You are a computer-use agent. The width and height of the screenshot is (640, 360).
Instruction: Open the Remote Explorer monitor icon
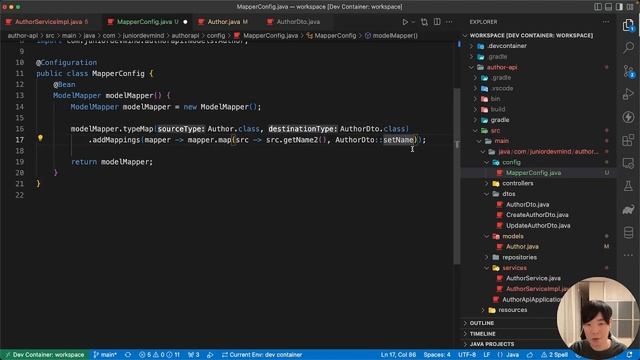click(628, 163)
